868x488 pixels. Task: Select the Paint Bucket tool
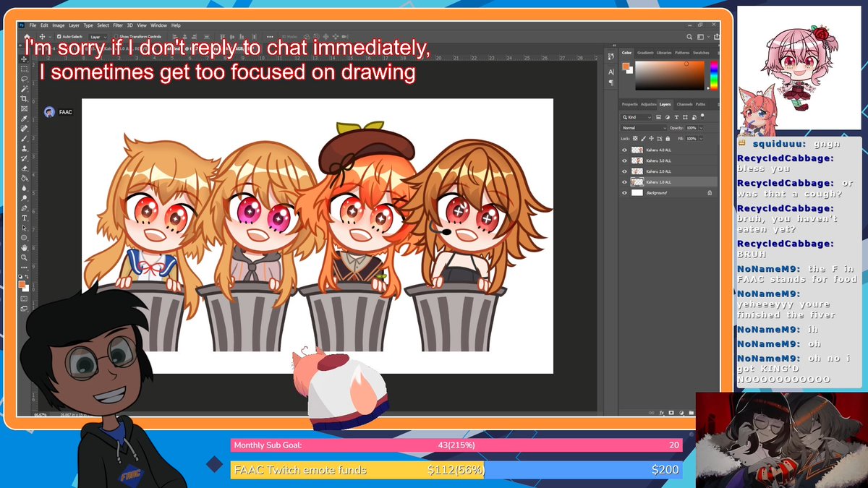[x=25, y=178]
